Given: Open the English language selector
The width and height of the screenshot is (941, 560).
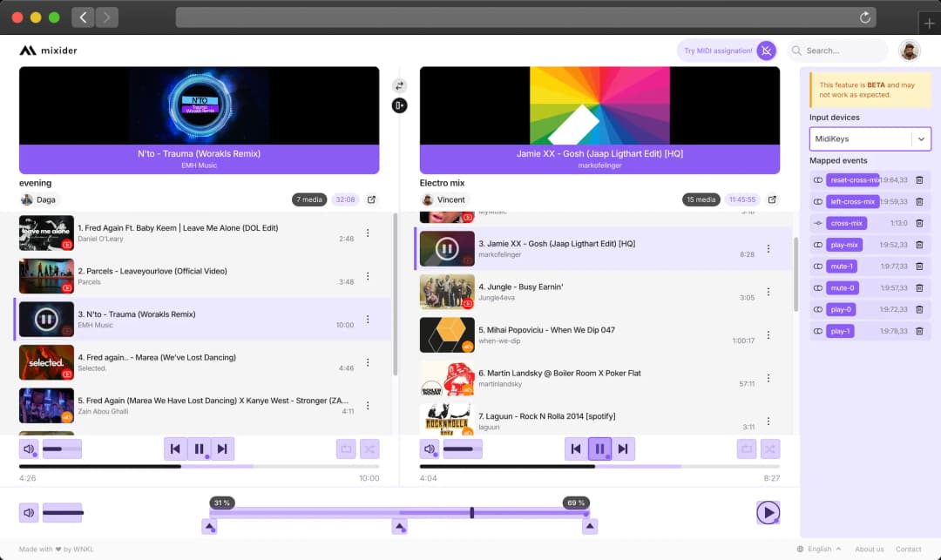Looking at the screenshot, I should 819,549.
